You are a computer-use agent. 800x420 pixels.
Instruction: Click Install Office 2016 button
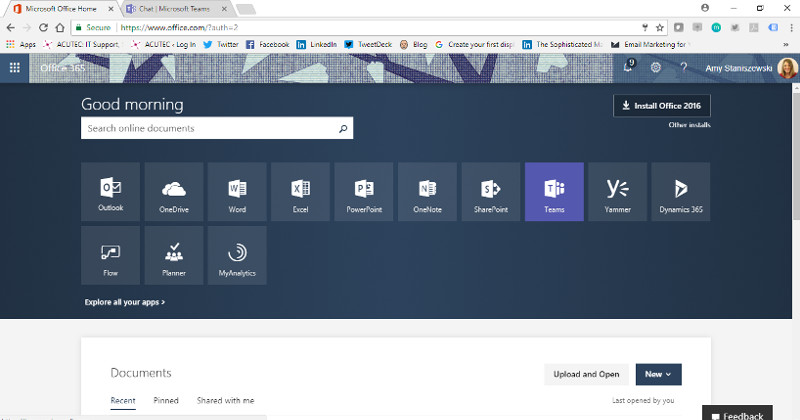click(x=662, y=106)
